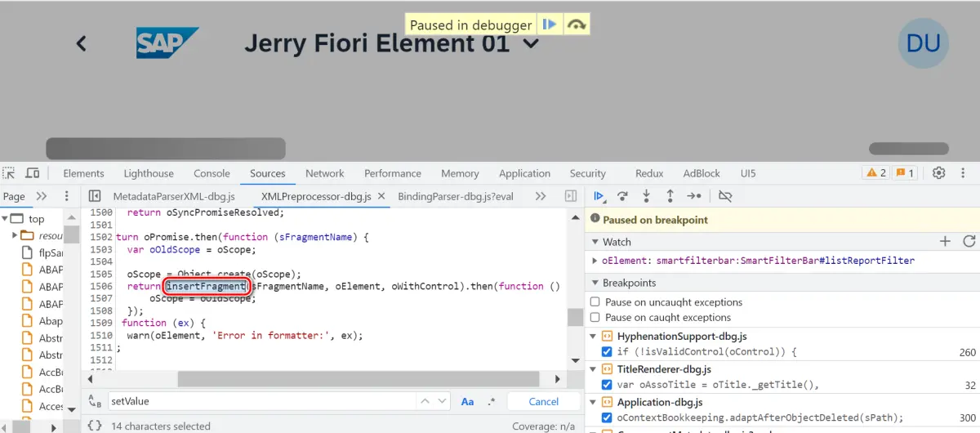Viewport: 980px width, 433px height.
Task: Toggle regular expression (.*) search option
Action: point(492,401)
